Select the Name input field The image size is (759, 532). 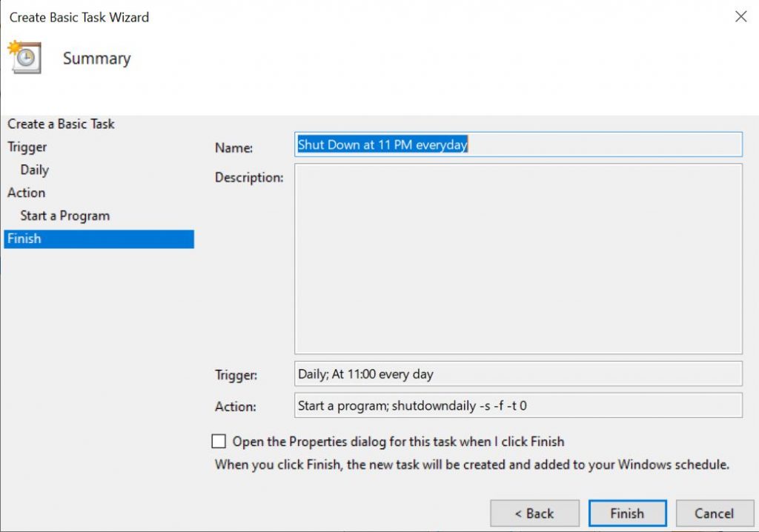[518, 144]
